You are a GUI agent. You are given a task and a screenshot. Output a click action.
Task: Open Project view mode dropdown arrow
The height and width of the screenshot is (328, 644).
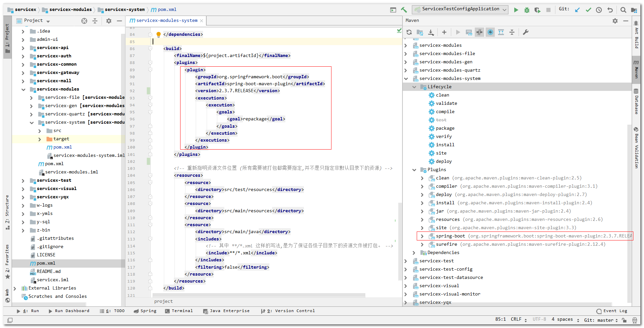(x=48, y=21)
